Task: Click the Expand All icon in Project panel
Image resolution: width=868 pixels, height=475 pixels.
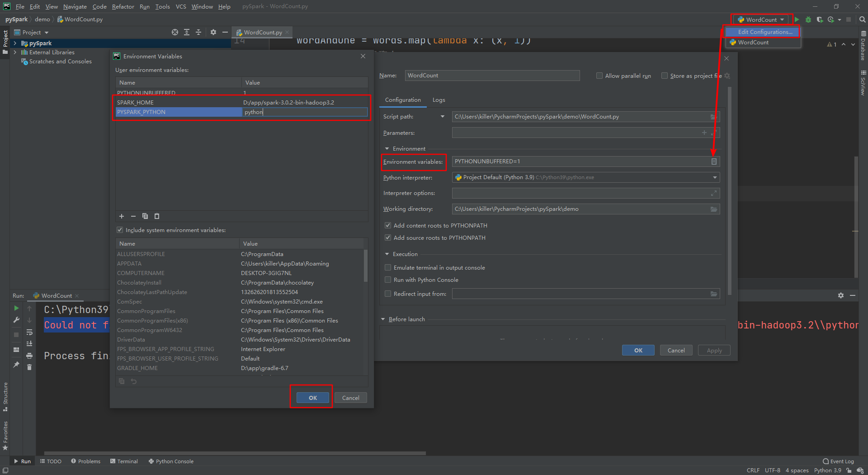Action: click(x=187, y=32)
